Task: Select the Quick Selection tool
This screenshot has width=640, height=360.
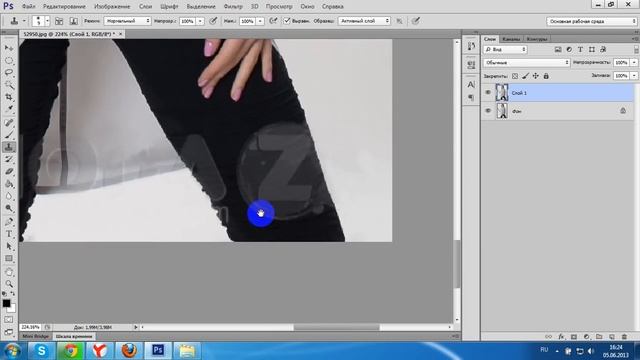Action: [x=9, y=85]
